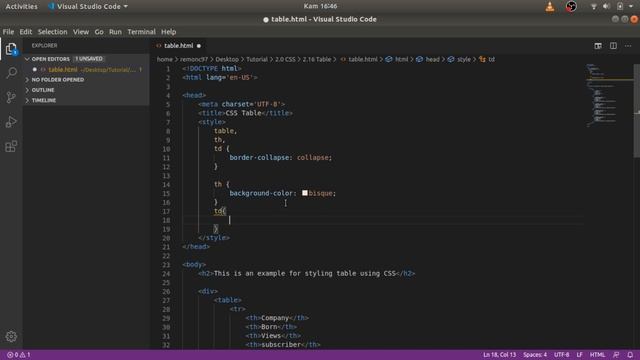Open the bisque color swatch picker
Image resolution: width=640 pixels, height=360 pixels.
[304, 193]
